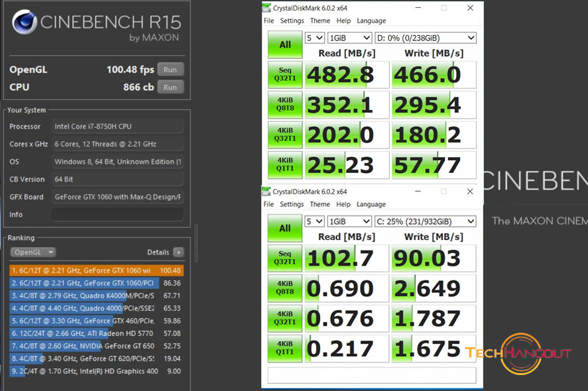Open Language menu in bottom CrystalDiskMark window

[x=371, y=204]
